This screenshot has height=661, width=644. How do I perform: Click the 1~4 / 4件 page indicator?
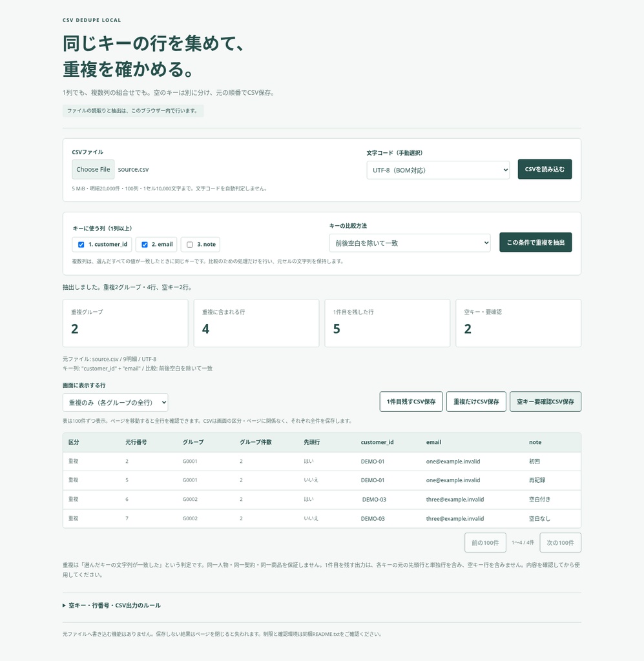coord(523,542)
